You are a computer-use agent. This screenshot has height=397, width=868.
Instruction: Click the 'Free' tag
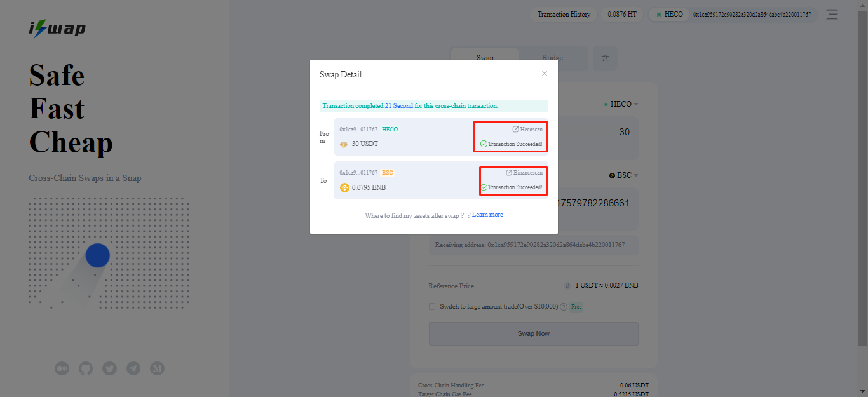(576, 307)
